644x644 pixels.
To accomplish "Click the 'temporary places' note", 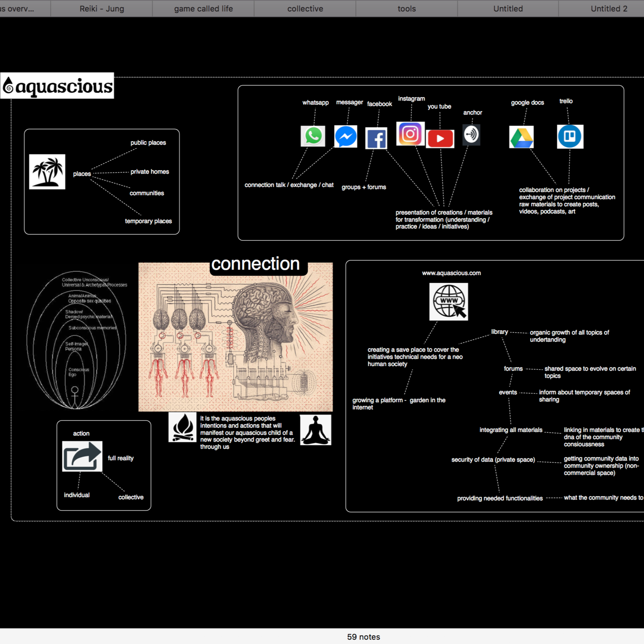I will pos(148,221).
